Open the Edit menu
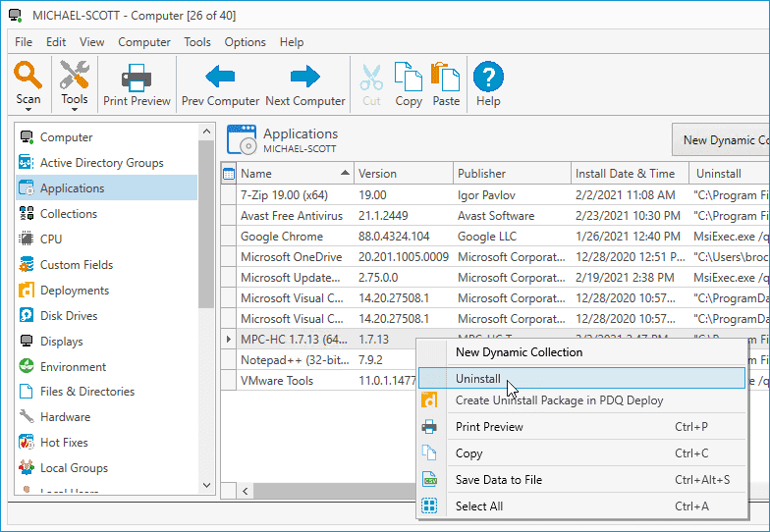770x532 pixels. pos(56,42)
